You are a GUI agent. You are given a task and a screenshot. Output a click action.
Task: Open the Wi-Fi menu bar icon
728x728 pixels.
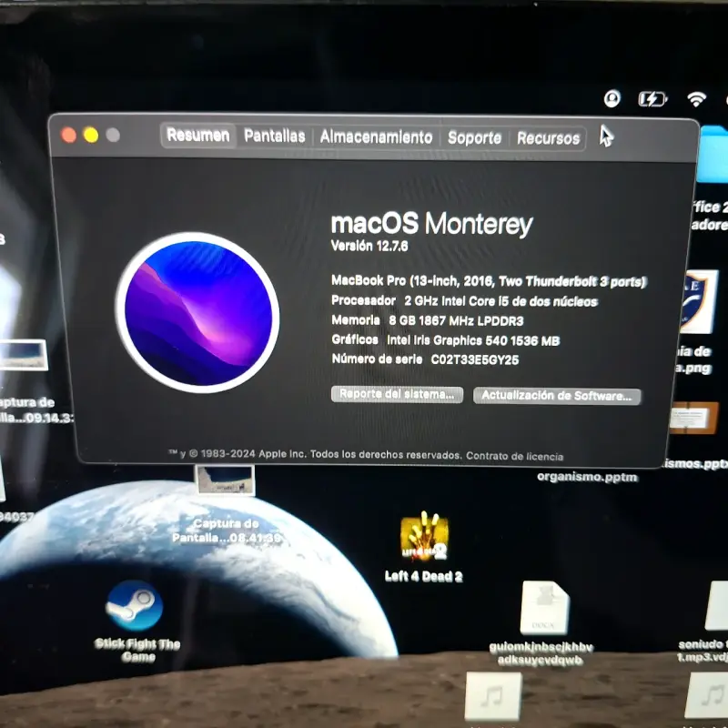click(x=696, y=99)
